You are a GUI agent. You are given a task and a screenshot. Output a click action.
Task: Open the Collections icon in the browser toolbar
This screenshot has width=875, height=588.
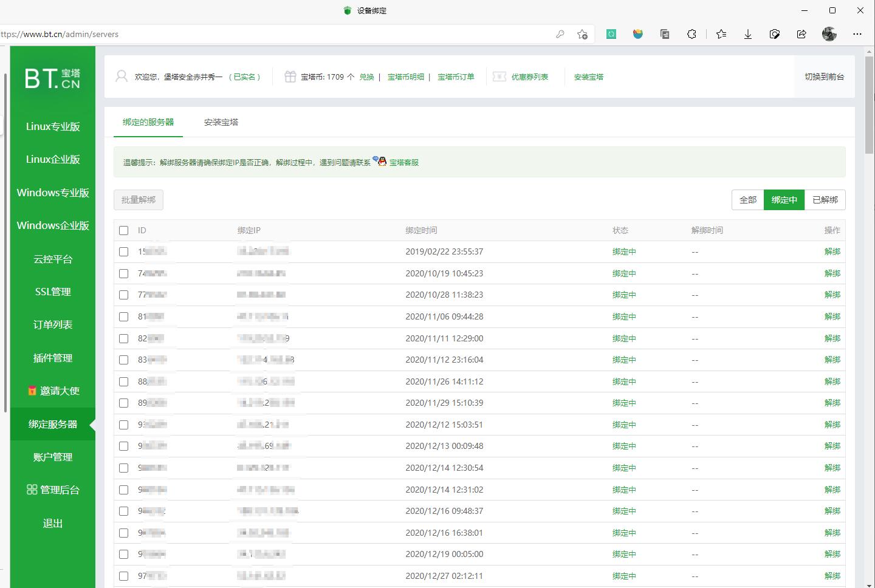665,34
